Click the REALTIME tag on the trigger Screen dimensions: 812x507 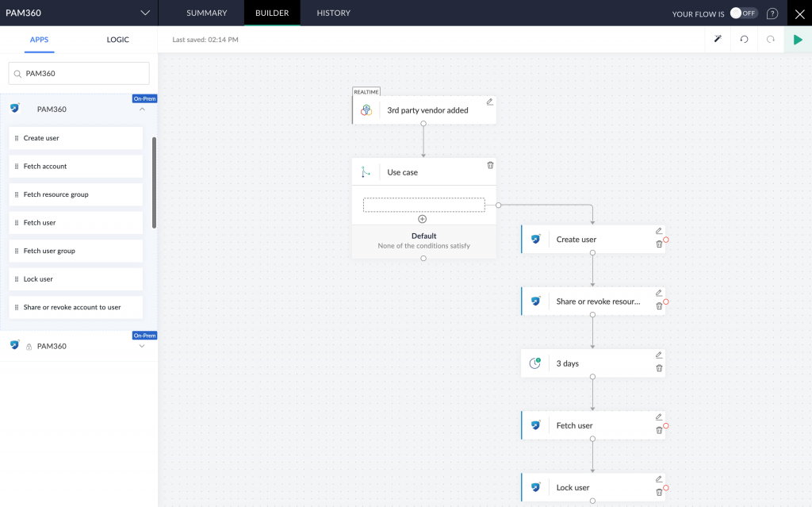pyautogui.click(x=366, y=92)
